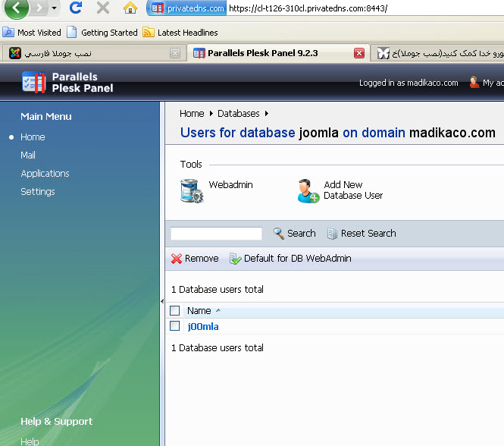504x446 pixels.
Task: Click the Reset Search document icon
Action: click(x=332, y=234)
